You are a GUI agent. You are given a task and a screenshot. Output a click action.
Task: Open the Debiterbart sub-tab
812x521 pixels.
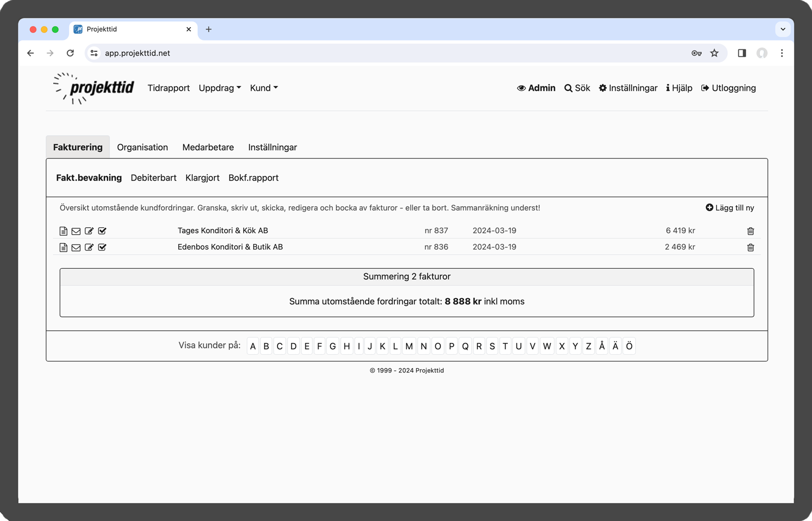[153, 178]
